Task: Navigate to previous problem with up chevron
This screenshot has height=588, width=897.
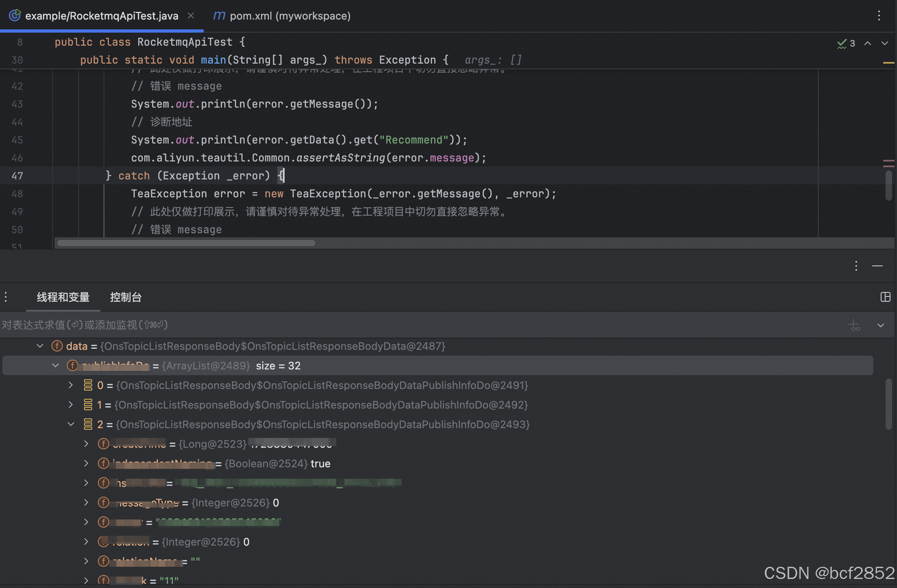Action: (868, 43)
